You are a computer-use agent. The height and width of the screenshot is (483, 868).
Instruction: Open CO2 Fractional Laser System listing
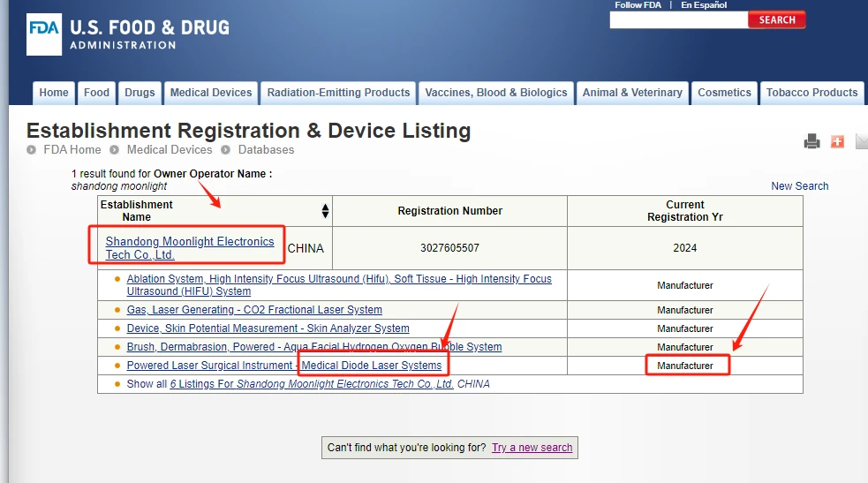tap(254, 310)
